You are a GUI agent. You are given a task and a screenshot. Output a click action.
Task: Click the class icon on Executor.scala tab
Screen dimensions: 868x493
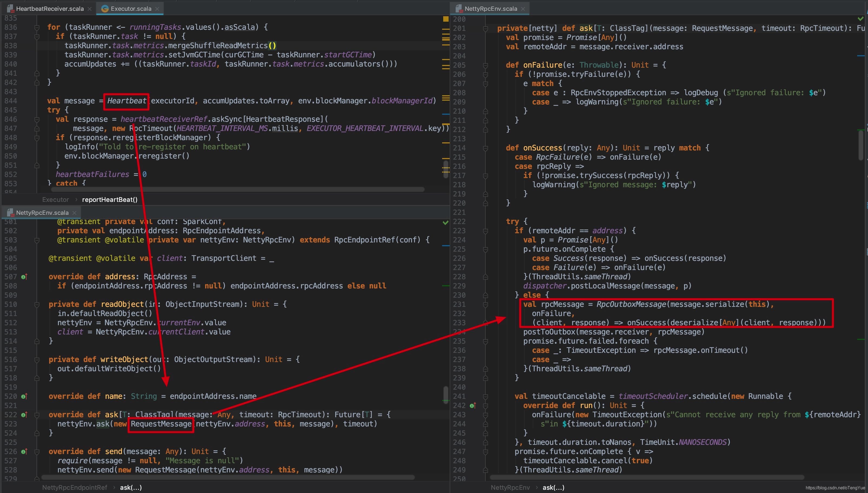105,9
